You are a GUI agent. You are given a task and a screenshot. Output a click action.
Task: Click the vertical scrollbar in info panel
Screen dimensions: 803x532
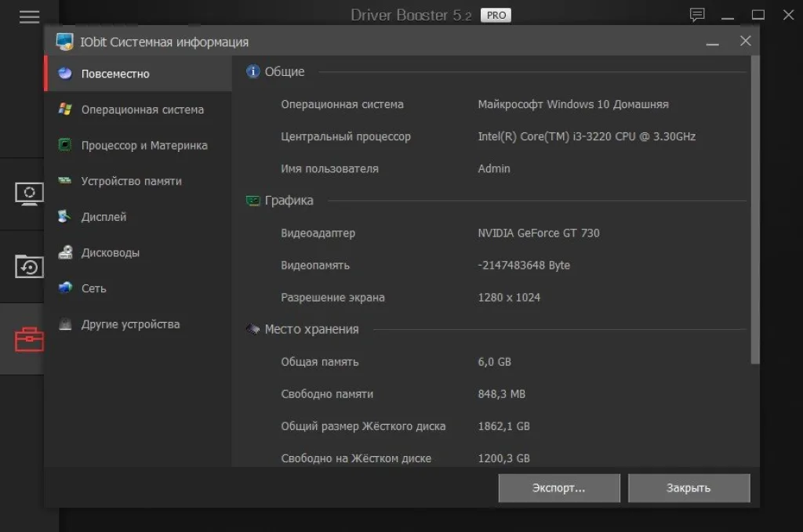tap(755, 210)
